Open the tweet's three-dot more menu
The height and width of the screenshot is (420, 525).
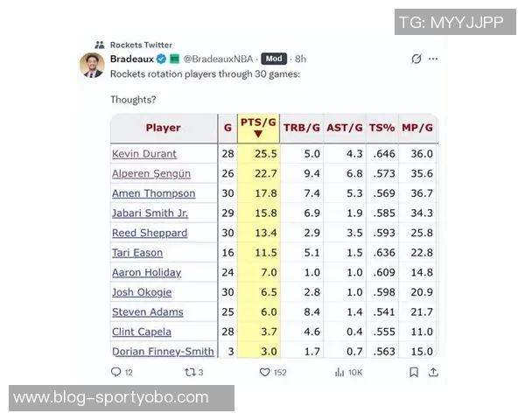pyautogui.click(x=433, y=59)
